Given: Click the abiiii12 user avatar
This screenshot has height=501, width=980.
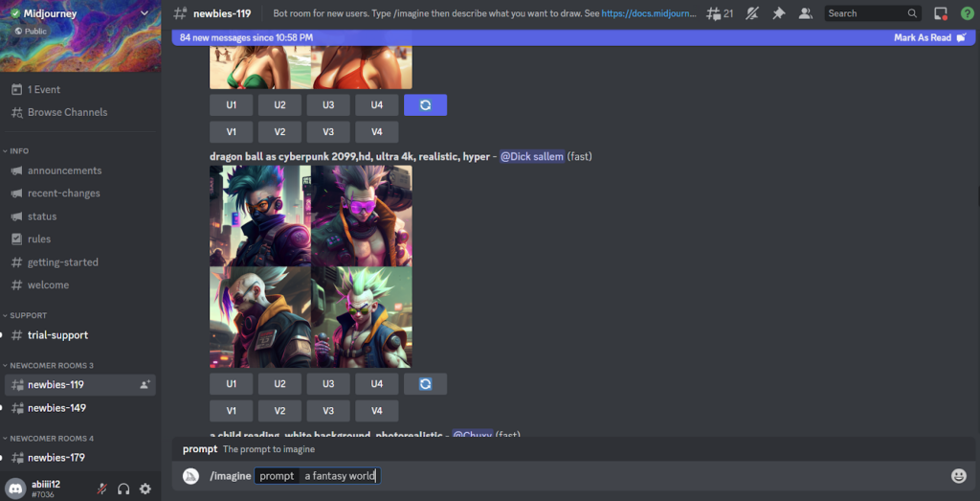Looking at the screenshot, I should pyautogui.click(x=15, y=489).
